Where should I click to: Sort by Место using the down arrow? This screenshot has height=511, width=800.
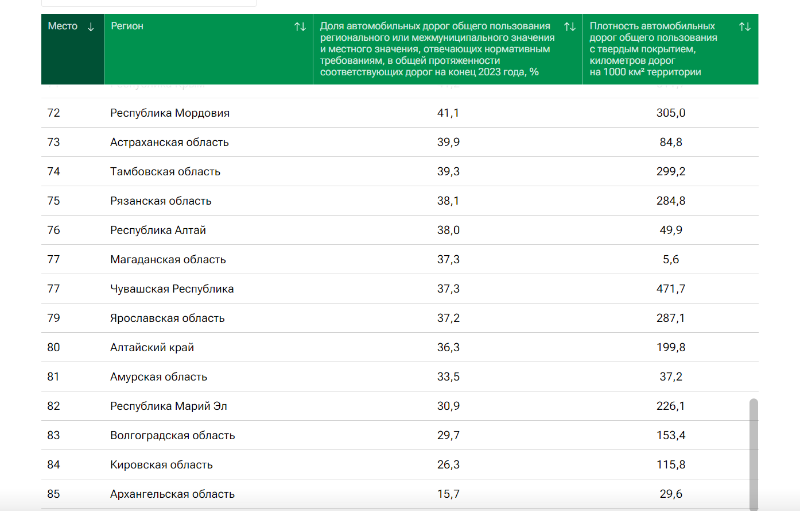click(x=91, y=27)
